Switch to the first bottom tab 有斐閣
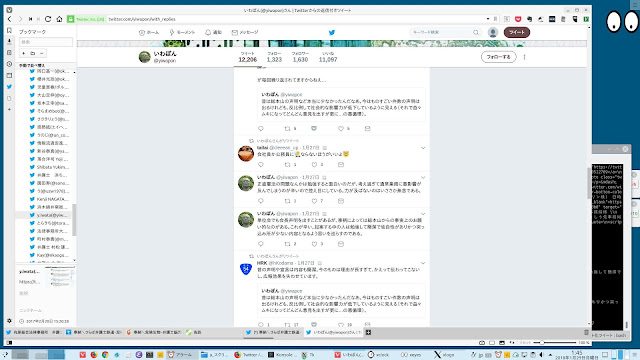Viewport: 640px width, 360px height. click(34, 332)
